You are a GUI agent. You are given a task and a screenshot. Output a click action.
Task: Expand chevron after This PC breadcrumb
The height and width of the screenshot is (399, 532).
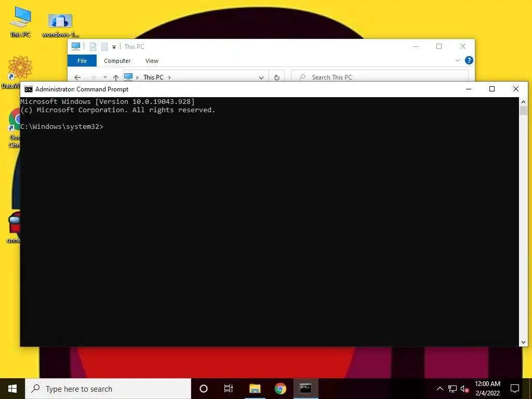tap(169, 77)
